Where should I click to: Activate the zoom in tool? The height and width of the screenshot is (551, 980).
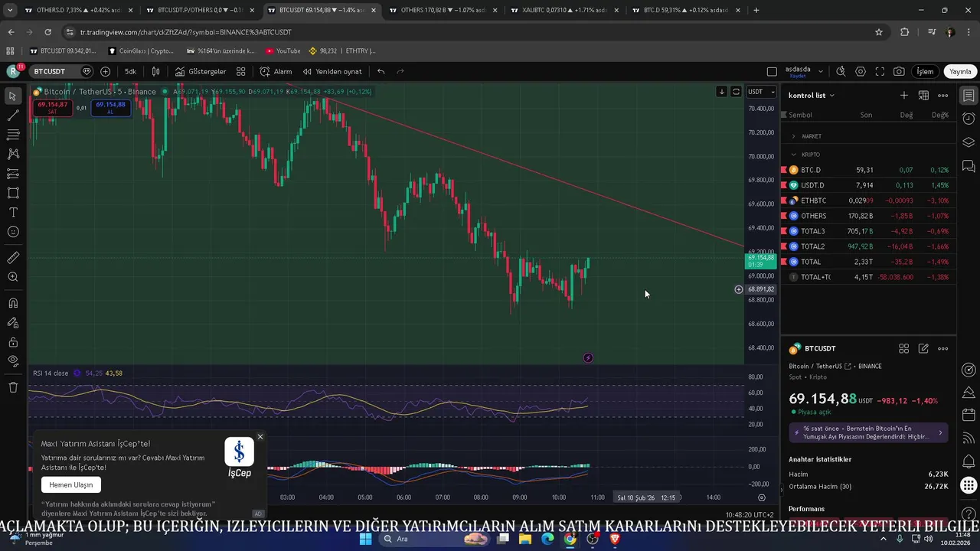(x=12, y=277)
